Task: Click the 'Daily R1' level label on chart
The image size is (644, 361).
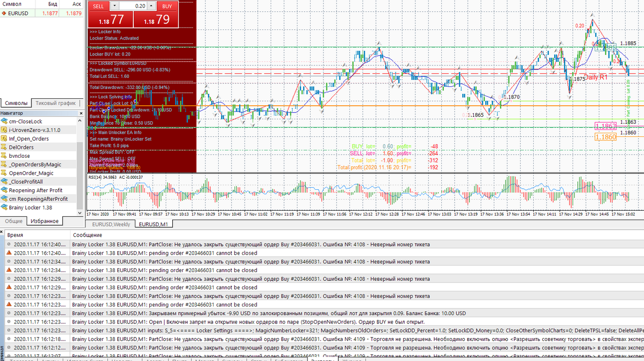Action: click(x=596, y=77)
